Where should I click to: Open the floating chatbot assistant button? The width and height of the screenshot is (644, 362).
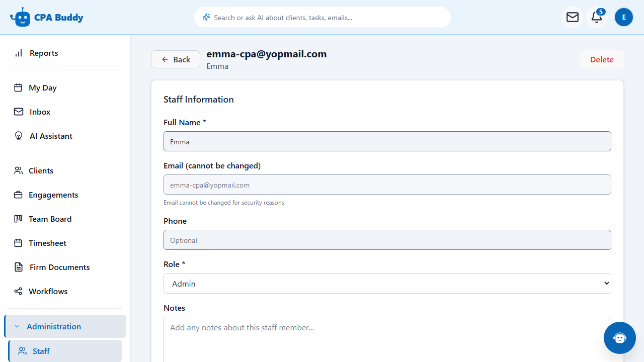click(x=620, y=338)
